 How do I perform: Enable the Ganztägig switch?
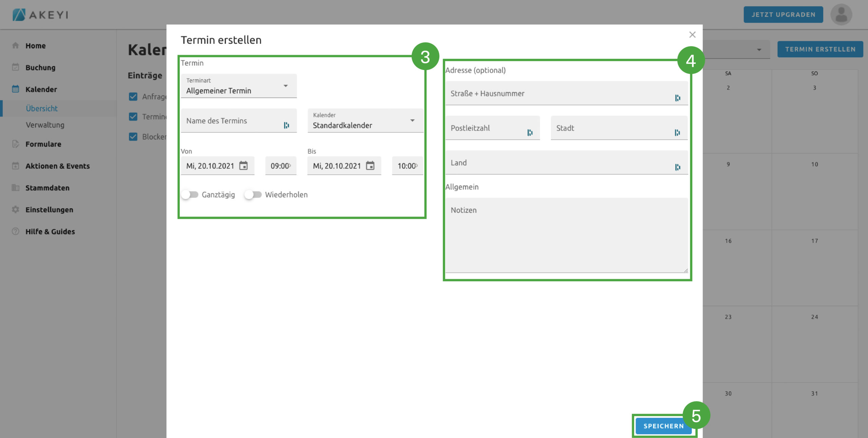click(x=190, y=194)
